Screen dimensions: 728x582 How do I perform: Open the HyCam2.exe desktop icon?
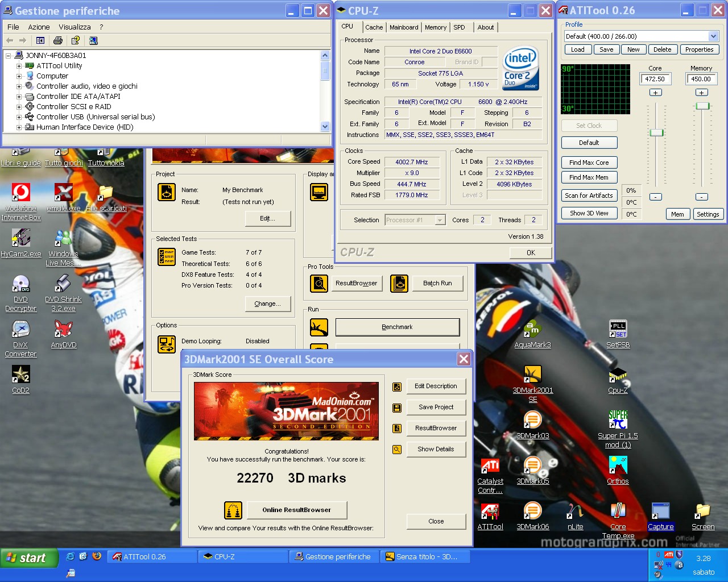pos(21,243)
